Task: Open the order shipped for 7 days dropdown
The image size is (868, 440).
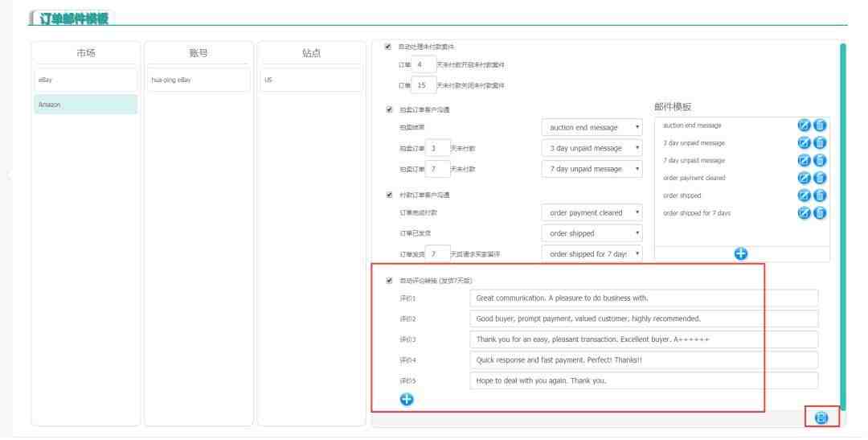Action: pos(592,254)
